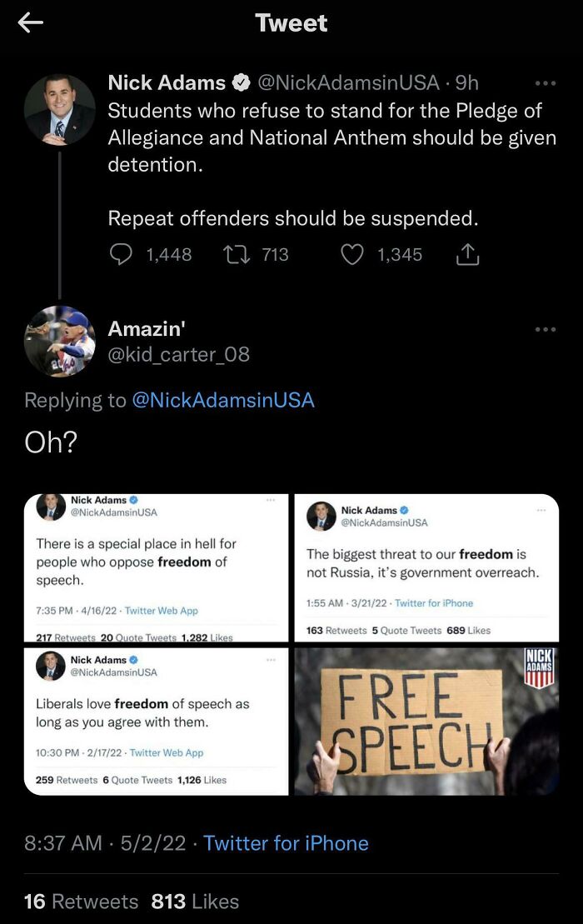This screenshot has width=583, height=924.
Task: Open the three-dot menu on Nick Adams' tweet
Action: click(x=546, y=82)
